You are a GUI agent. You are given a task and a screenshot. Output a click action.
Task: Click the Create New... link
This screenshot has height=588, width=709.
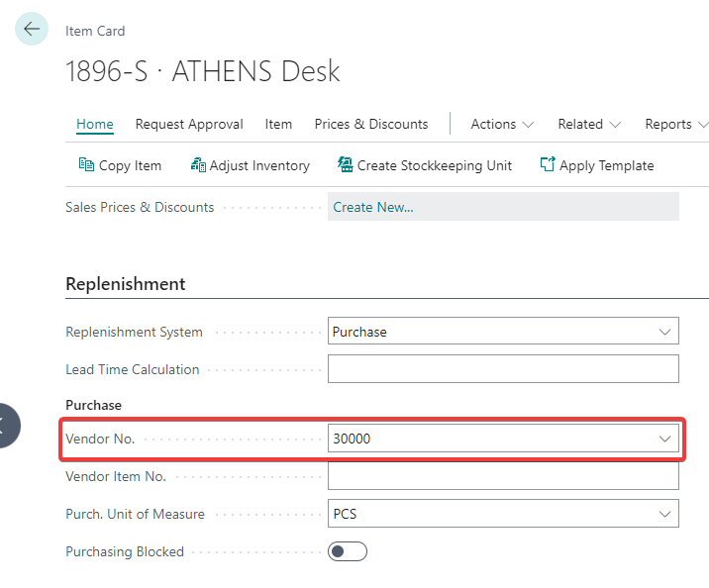pos(373,207)
